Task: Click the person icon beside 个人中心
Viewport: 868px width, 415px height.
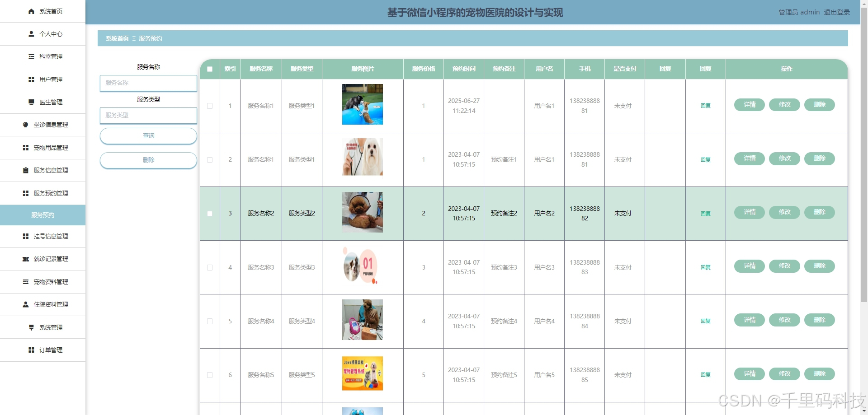Action: 31,34
